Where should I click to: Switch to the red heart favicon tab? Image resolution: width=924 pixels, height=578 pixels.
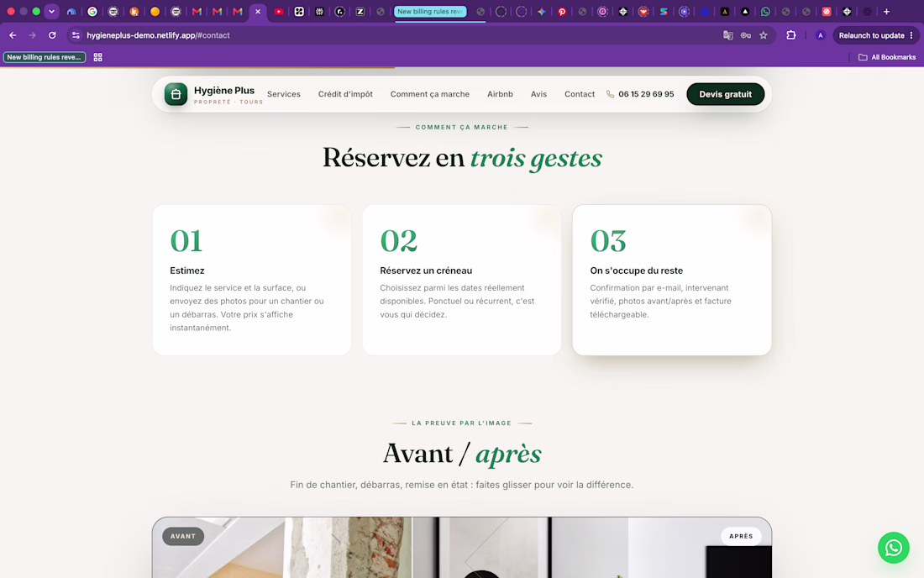pos(643,11)
